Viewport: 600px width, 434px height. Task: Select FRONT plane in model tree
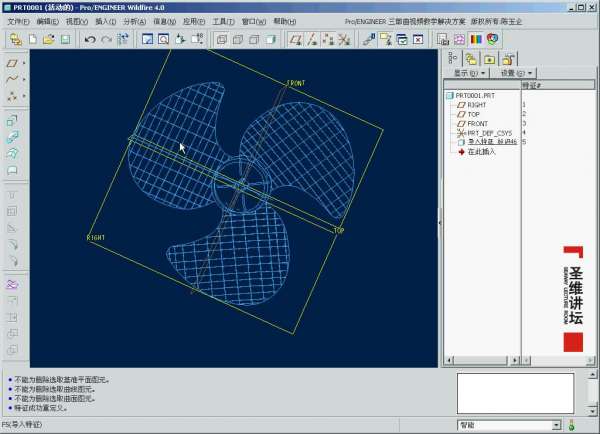(478, 123)
